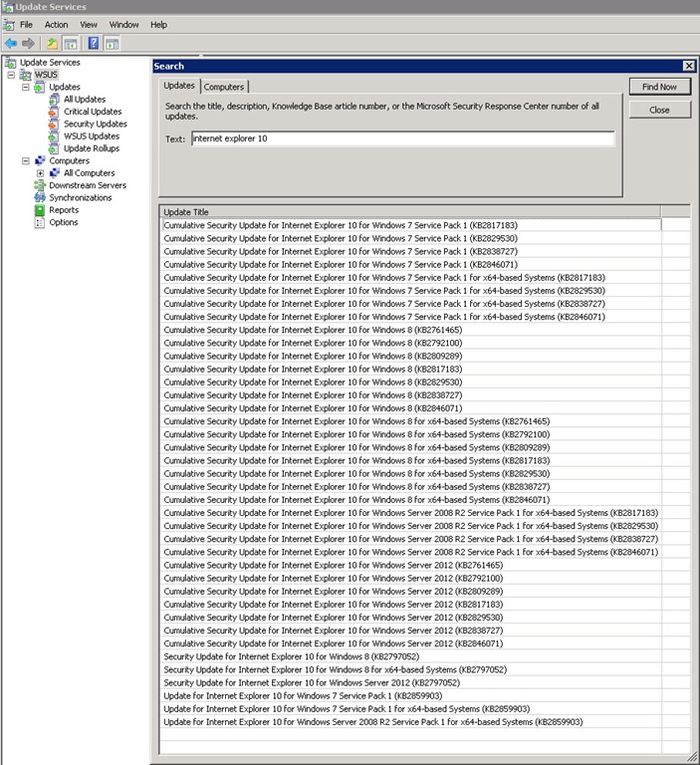
Task: Click the Options icon
Action: coord(40,222)
